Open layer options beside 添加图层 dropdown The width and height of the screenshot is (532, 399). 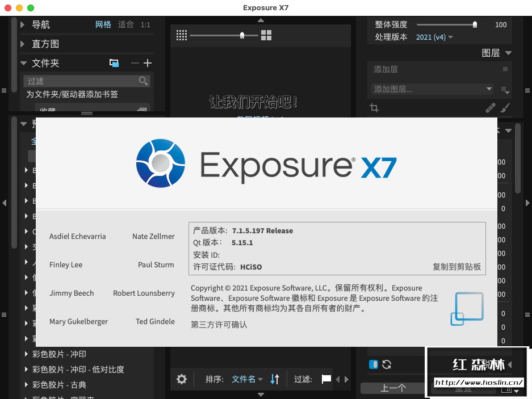pos(505,90)
